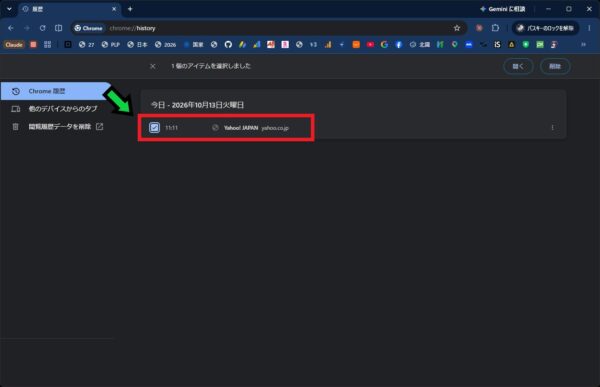Image resolution: width=600 pixels, height=387 pixels.
Task: Click the 11:11 timestamp text
Action: [171, 128]
